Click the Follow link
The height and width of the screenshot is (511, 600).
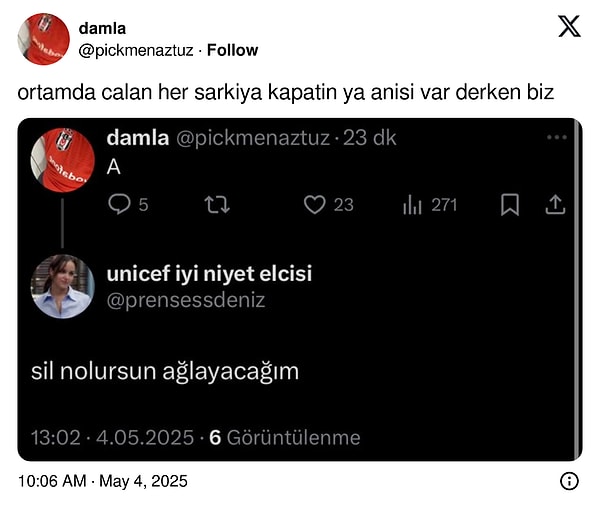point(232,50)
